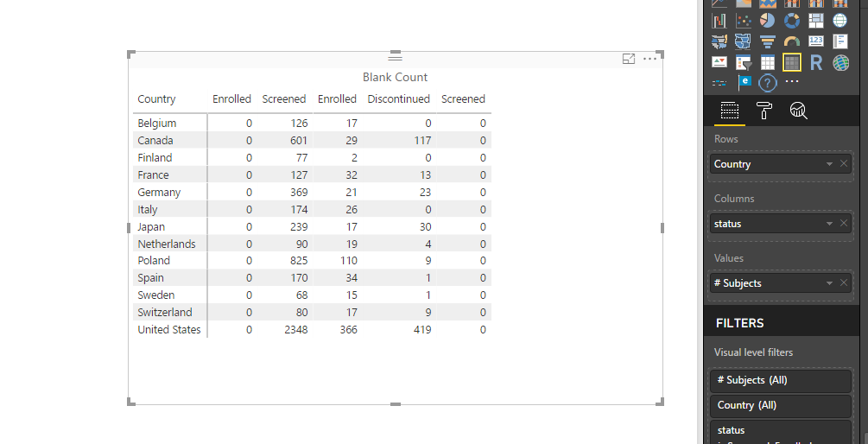Remove status field from Columns
Viewport: 868px width, 444px height.
tap(844, 224)
